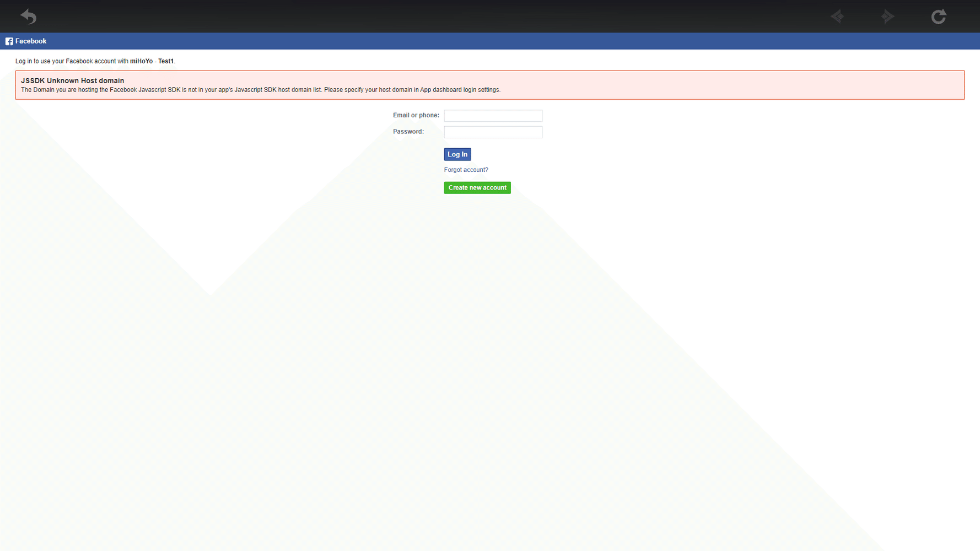Open the Forgot account? link
This screenshot has height=551, width=980.
click(x=466, y=170)
